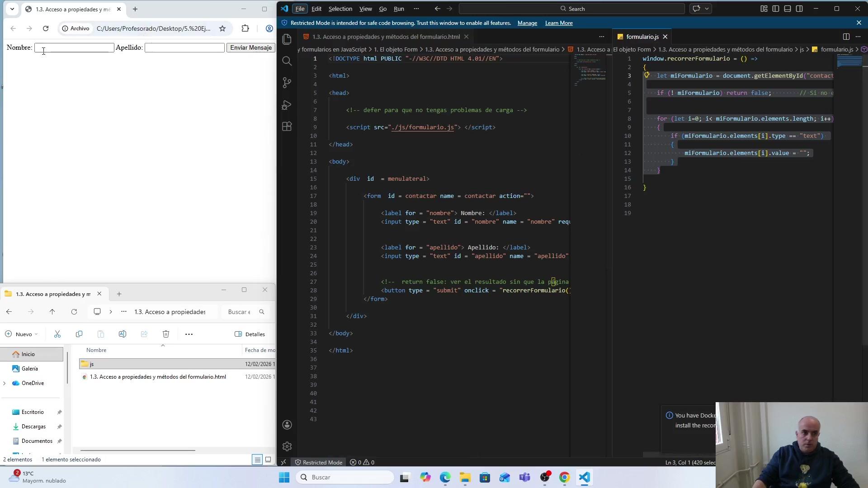This screenshot has height=488, width=868.
Task: Open the Selection menu in VS Code
Action: coord(340,9)
